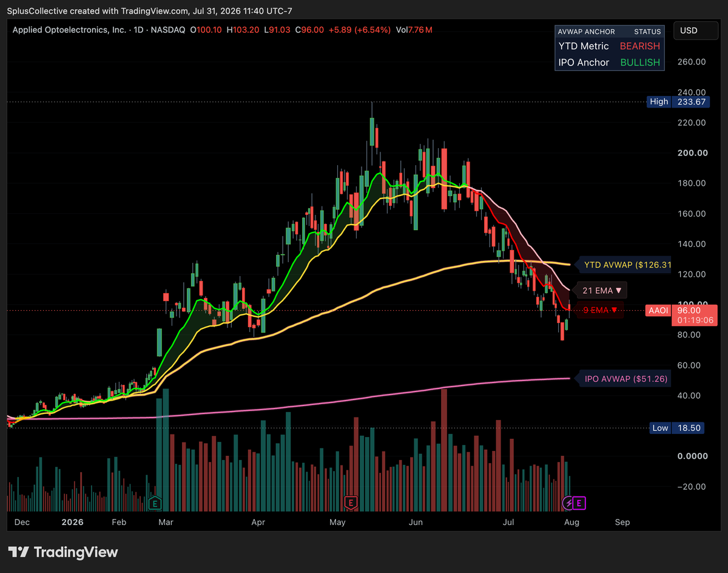Click 0.0000 on the price axis
Image resolution: width=728 pixels, height=573 pixels.
692,456
